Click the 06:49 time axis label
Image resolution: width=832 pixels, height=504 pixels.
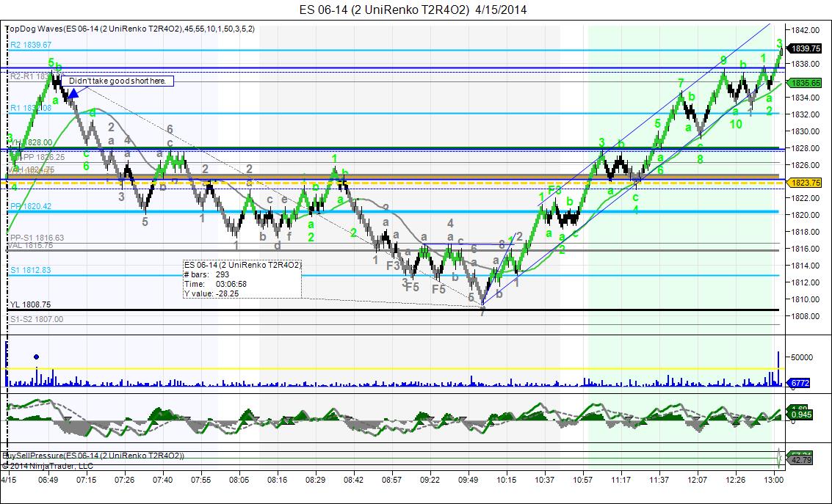click(x=48, y=480)
